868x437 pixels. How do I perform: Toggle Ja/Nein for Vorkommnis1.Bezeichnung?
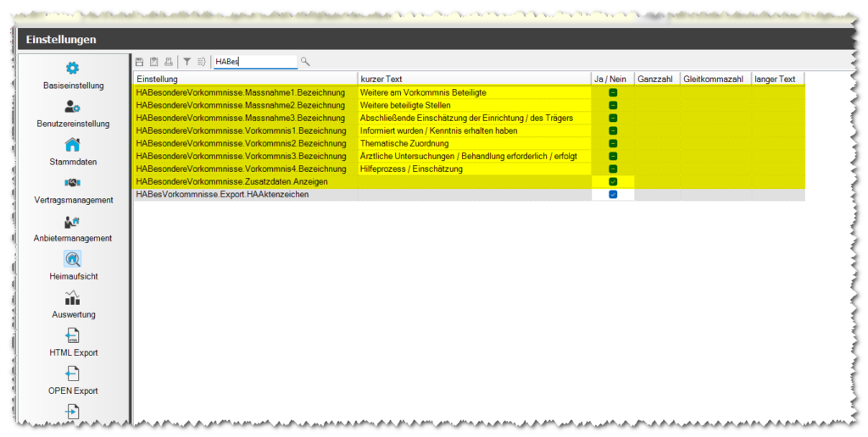point(613,130)
